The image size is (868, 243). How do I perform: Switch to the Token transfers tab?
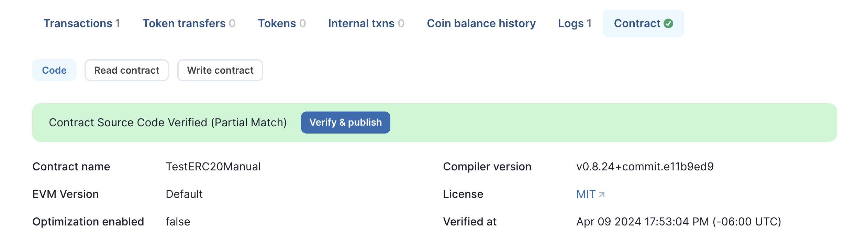pyautogui.click(x=189, y=23)
